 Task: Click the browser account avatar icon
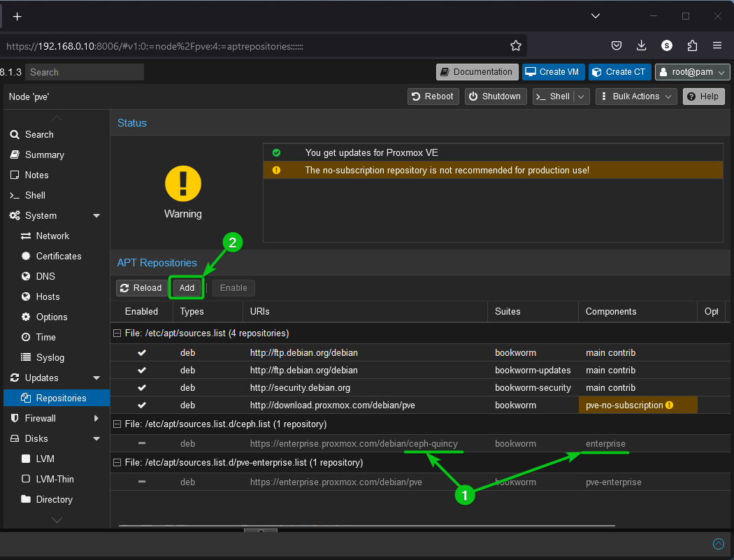pos(667,45)
